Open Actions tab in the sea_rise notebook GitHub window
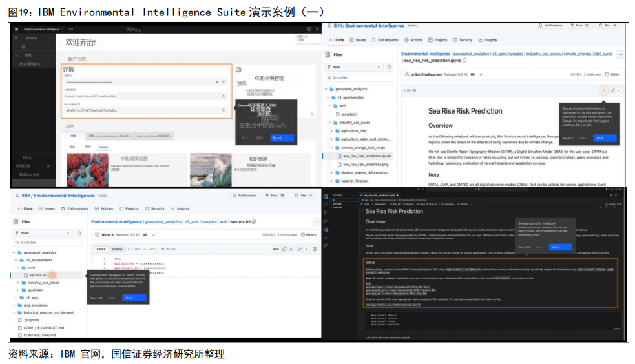Image resolution: width=635 pixels, height=364 pixels. pos(413,40)
